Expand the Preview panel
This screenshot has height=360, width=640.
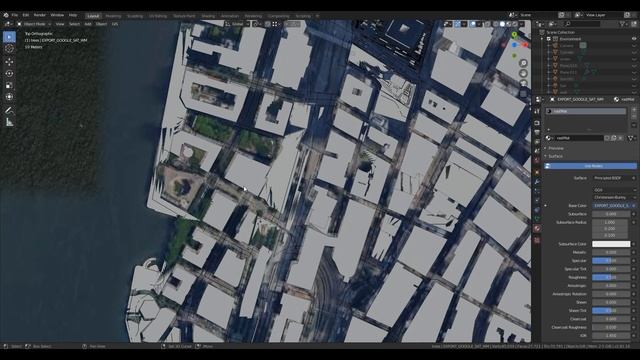point(555,149)
